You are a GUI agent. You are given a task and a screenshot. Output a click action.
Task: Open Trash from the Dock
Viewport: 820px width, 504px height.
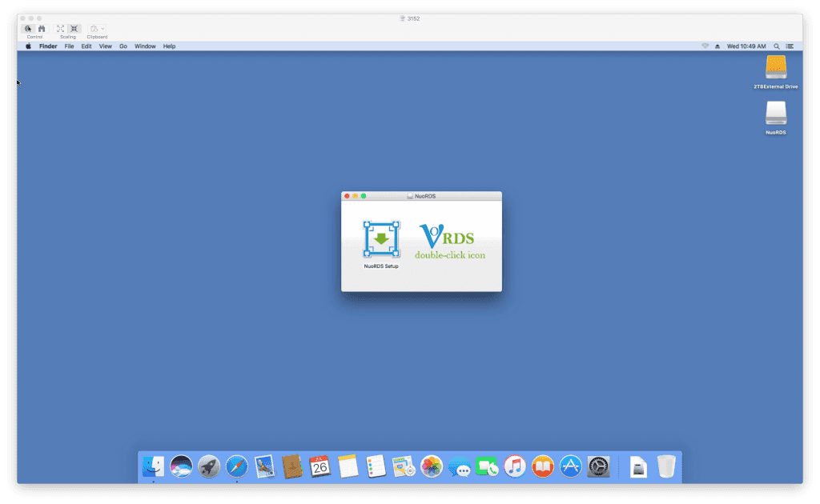tap(666, 466)
